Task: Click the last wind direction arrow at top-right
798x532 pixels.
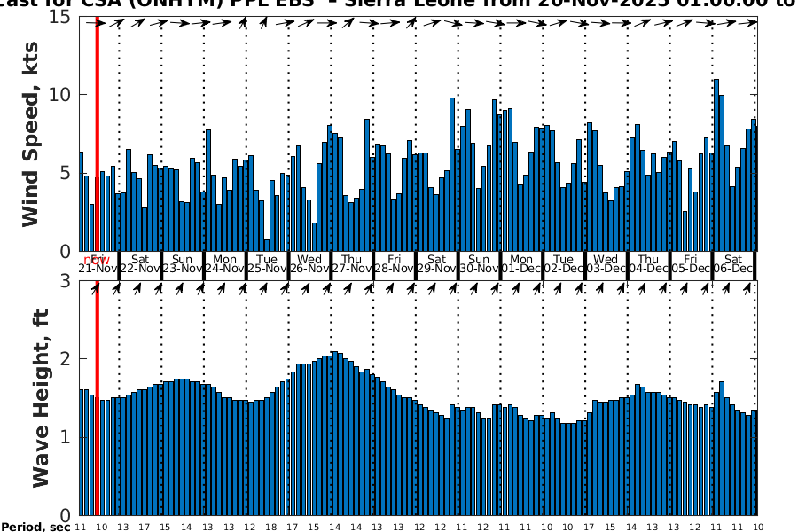Action: 749,22
